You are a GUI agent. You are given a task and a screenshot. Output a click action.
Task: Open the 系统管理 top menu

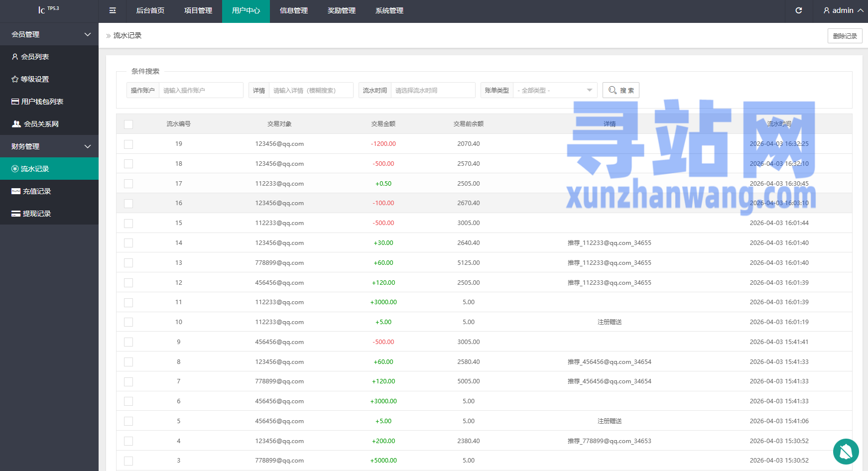pyautogui.click(x=389, y=10)
